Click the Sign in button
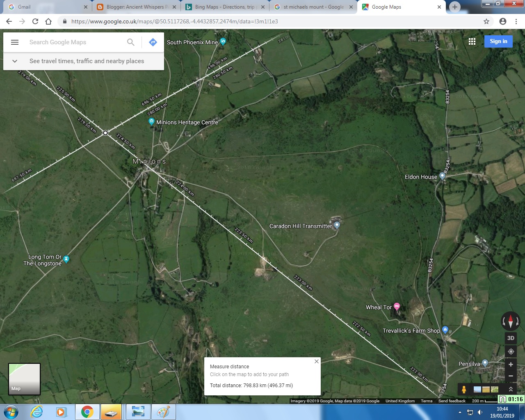 click(498, 41)
